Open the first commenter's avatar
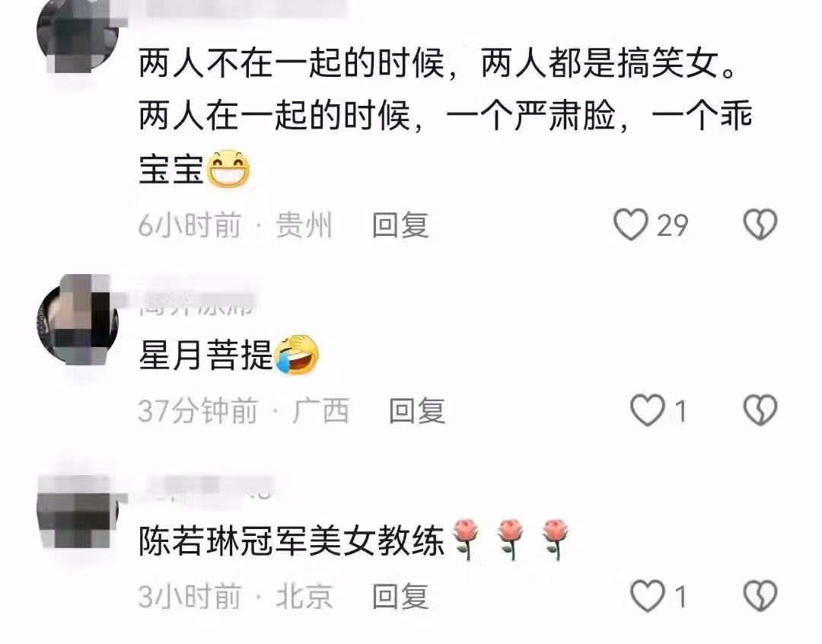The image size is (822, 644). pyautogui.click(x=78, y=33)
